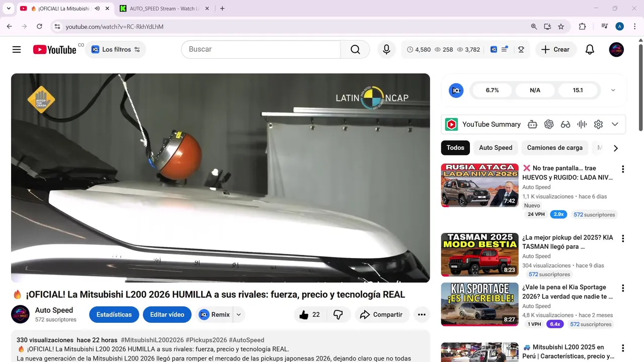This screenshot has height=362, width=644.
Task: Like the video with thumbs up
Action: [309, 315]
